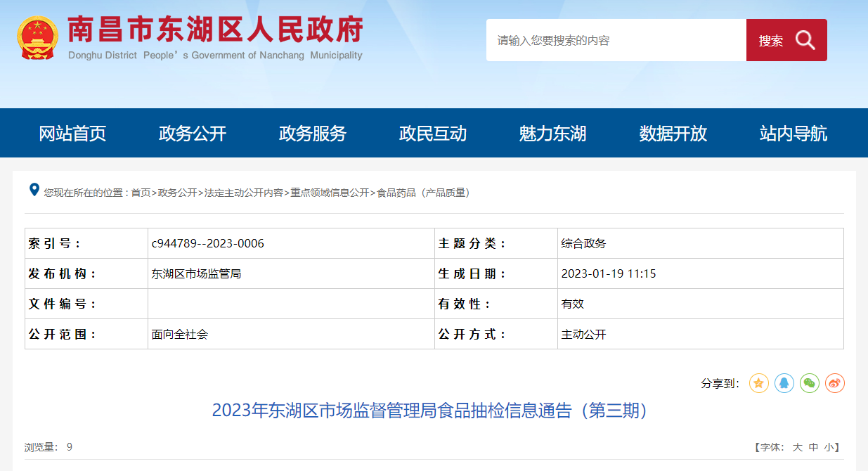The image size is (868, 471).
Task: Go to 政务服务 section
Action: pyautogui.click(x=313, y=134)
